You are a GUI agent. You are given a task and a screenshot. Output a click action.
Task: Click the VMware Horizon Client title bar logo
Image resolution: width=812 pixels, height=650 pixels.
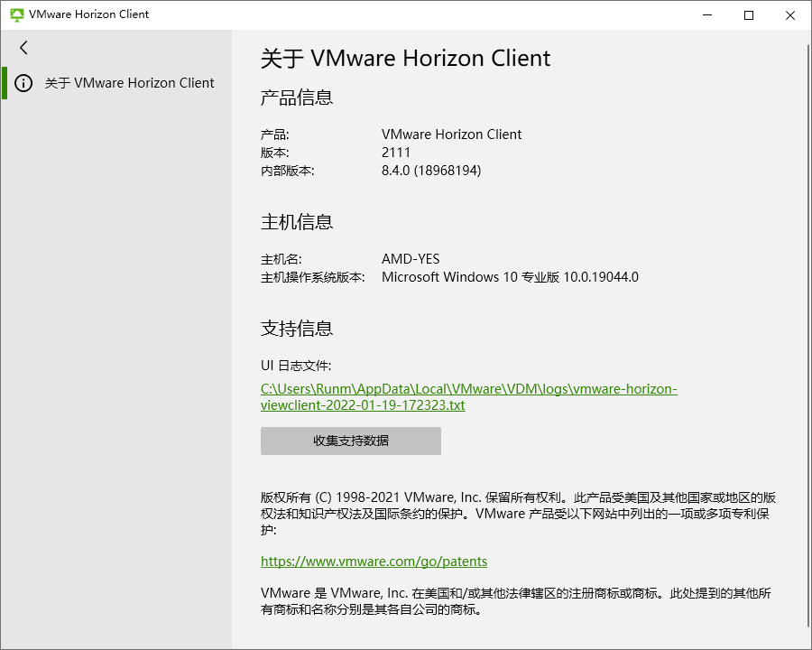[x=16, y=14]
